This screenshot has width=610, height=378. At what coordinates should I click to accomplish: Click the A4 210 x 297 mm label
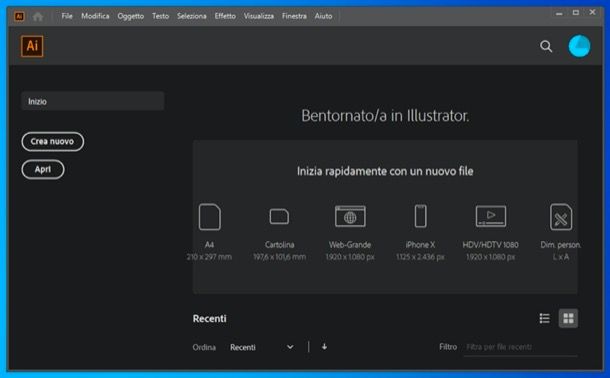(x=209, y=250)
